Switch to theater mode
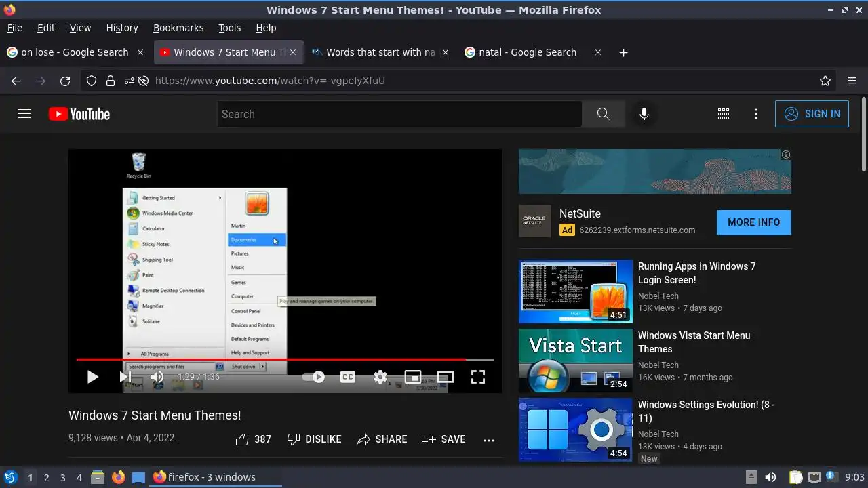Viewport: 868px width, 488px height. (446, 377)
